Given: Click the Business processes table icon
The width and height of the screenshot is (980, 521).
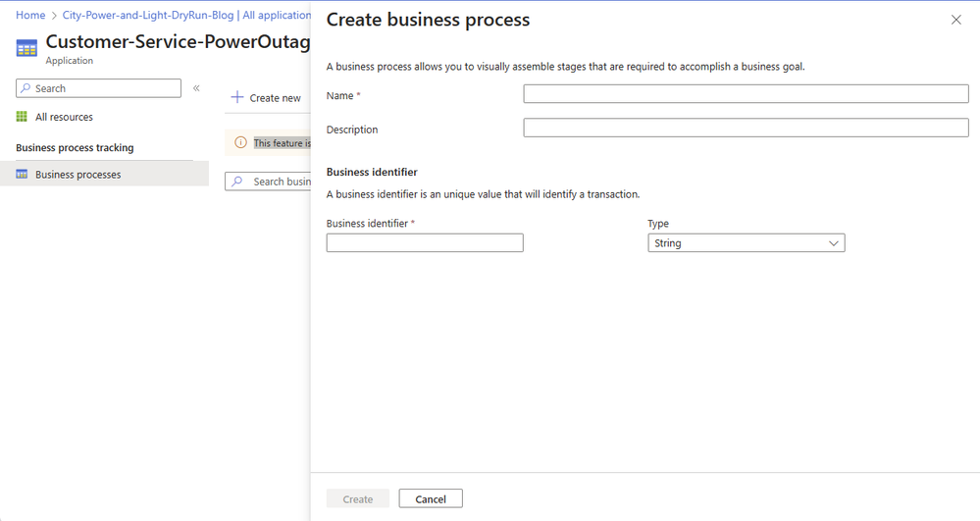Looking at the screenshot, I should pos(22,174).
